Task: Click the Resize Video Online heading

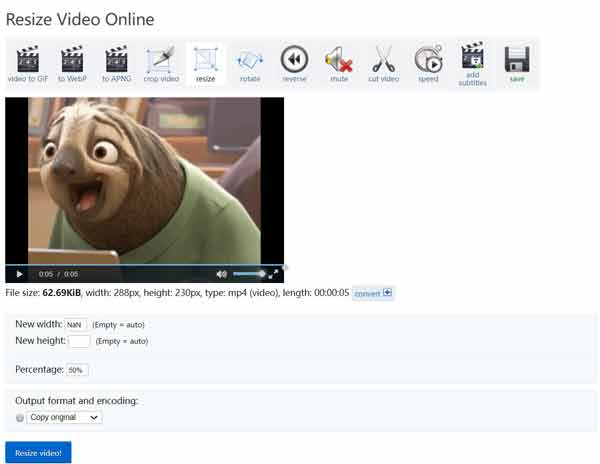Action: click(x=80, y=20)
